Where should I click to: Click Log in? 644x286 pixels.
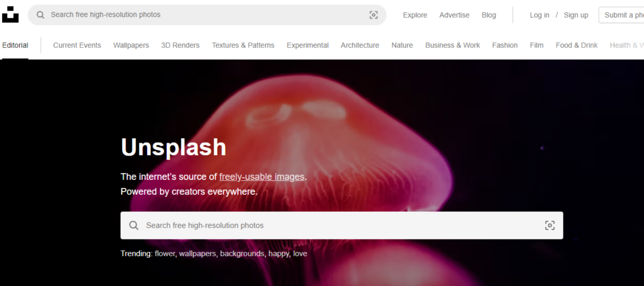click(x=539, y=15)
